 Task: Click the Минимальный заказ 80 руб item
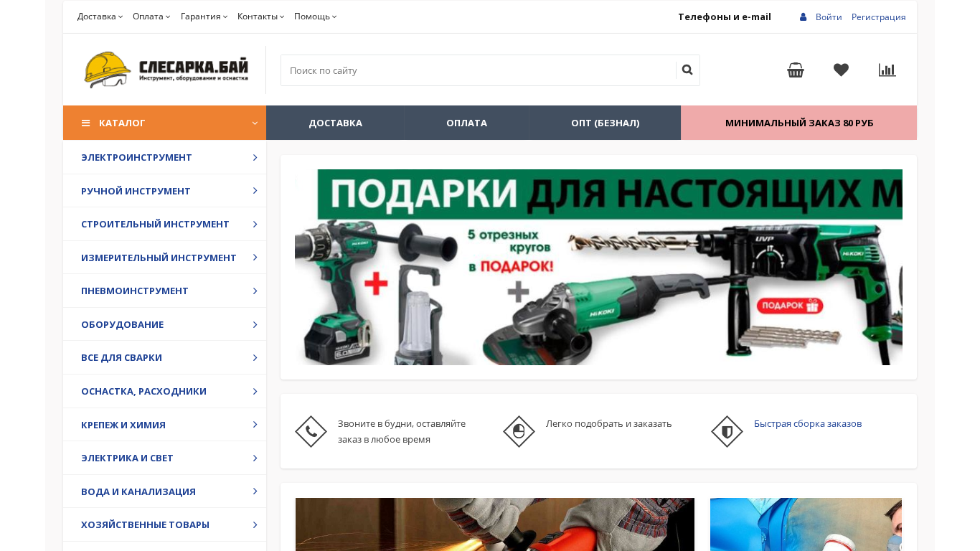point(799,123)
